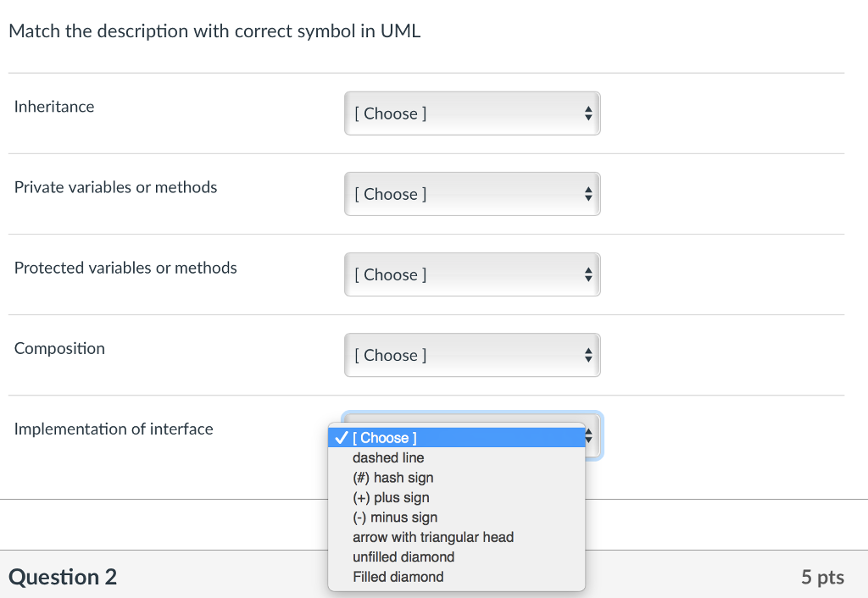The image size is (868, 598).
Task: Open the Private variables or methods dropdown
Action: coord(471,193)
